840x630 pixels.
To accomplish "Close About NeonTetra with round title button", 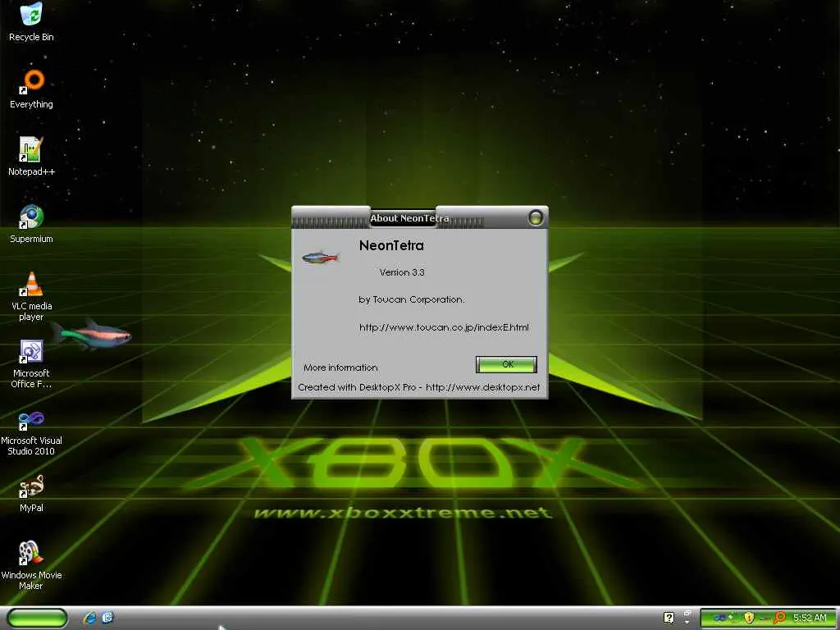I will coord(535,217).
